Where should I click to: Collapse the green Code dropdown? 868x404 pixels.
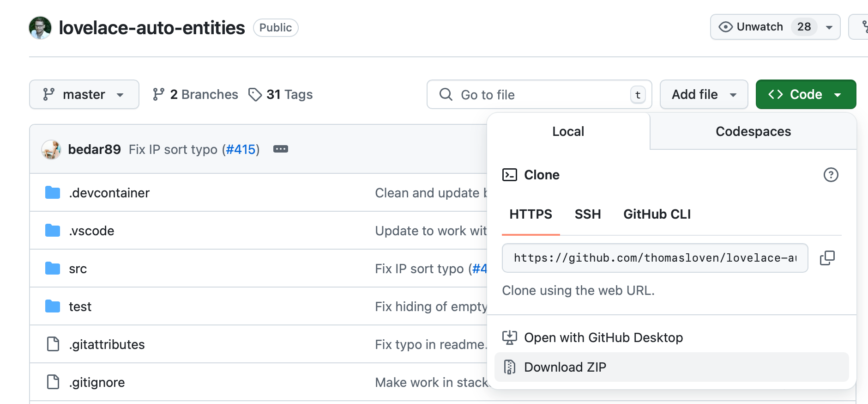pos(805,94)
